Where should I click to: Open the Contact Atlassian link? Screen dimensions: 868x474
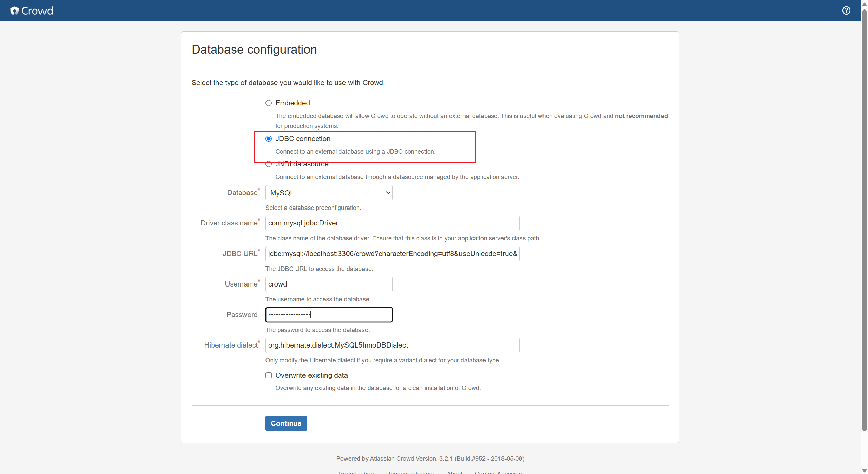click(498, 472)
